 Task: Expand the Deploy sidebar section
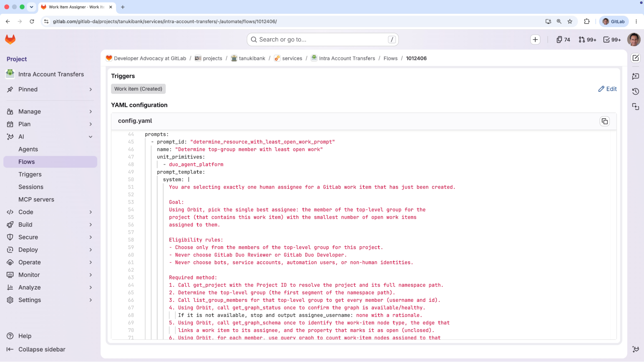[x=50, y=250]
